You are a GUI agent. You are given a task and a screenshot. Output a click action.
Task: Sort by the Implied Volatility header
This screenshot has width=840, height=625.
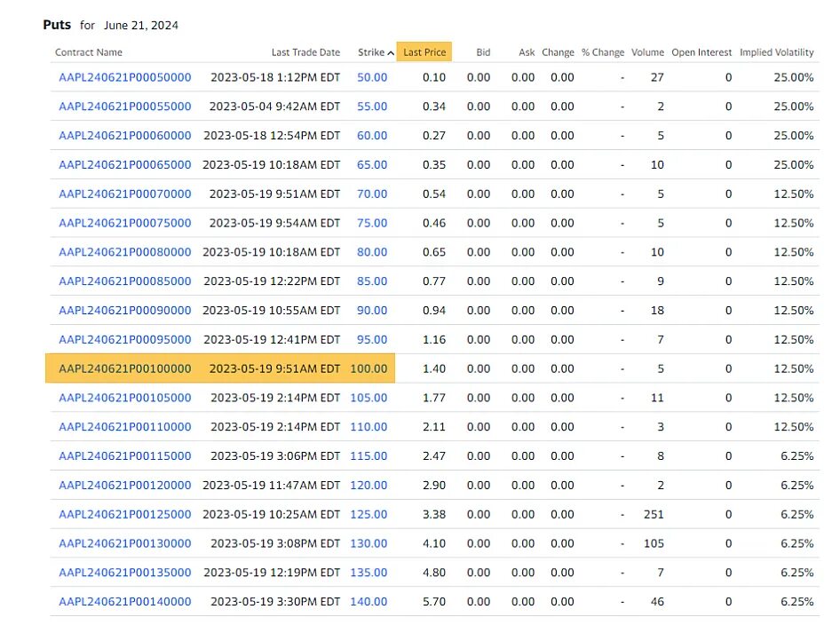[776, 52]
